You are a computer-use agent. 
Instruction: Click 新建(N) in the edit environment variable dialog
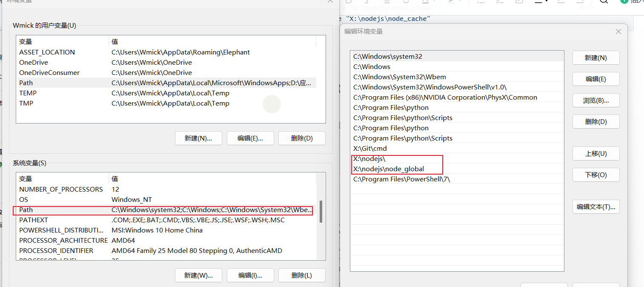[x=596, y=58]
